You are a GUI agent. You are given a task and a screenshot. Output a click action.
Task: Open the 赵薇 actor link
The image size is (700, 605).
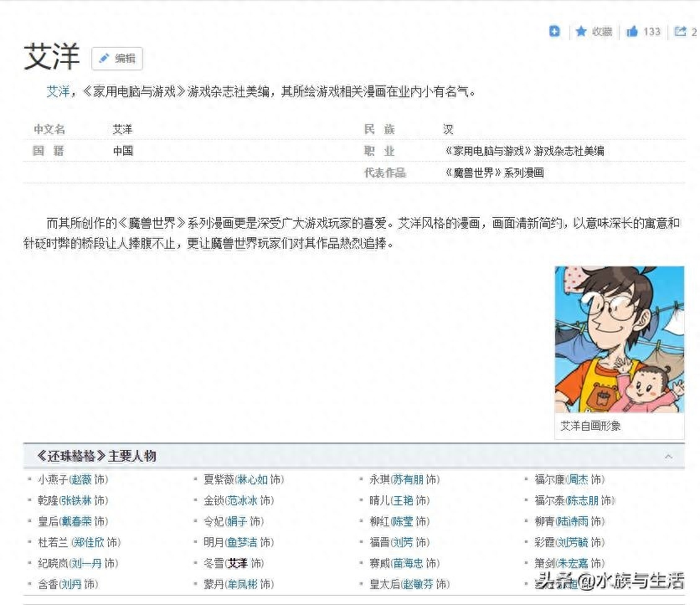[81, 479]
